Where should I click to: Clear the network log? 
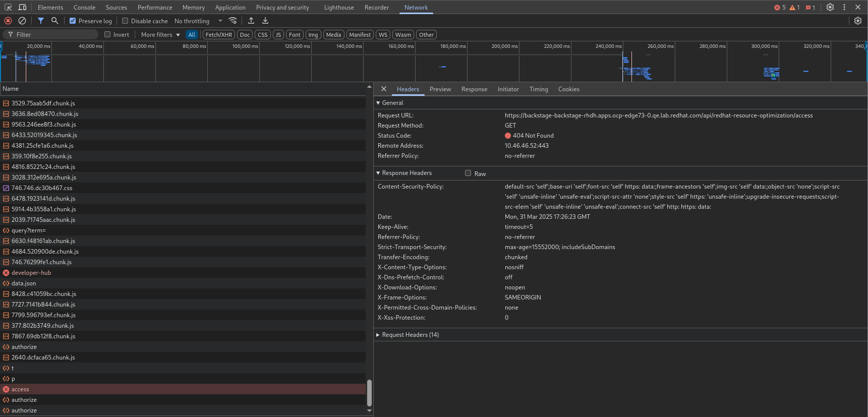pyautogui.click(x=22, y=21)
